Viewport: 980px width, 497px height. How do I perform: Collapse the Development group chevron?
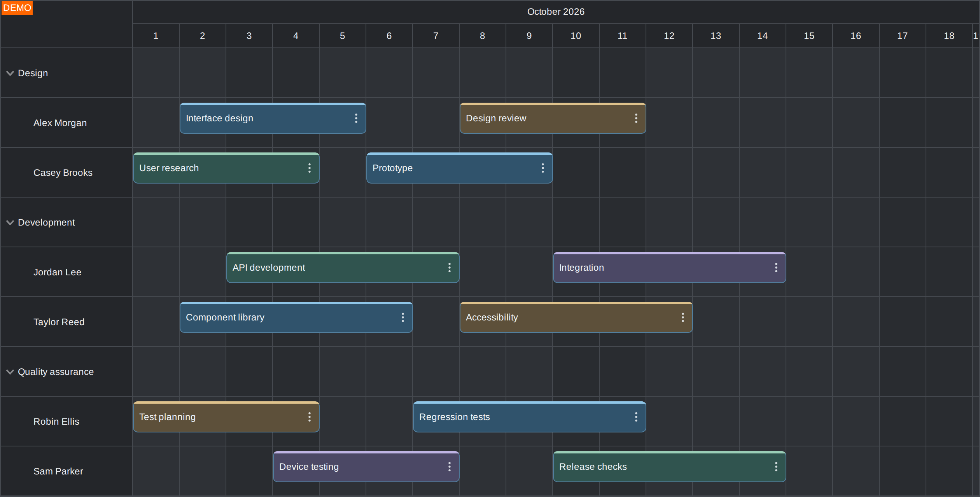tap(10, 222)
